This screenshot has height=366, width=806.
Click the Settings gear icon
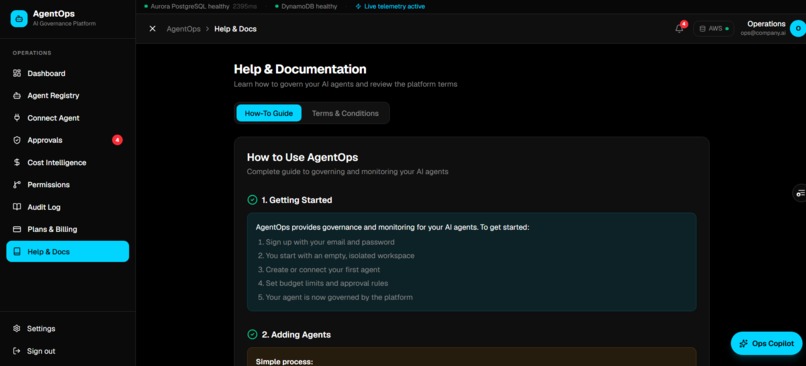pyautogui.click(x=17, y=328)
